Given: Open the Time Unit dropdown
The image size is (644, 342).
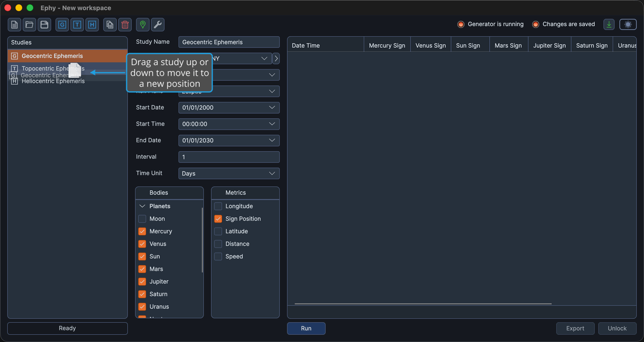Looking at the screenshot, I should pyautogui.click(x=229, y=173).
